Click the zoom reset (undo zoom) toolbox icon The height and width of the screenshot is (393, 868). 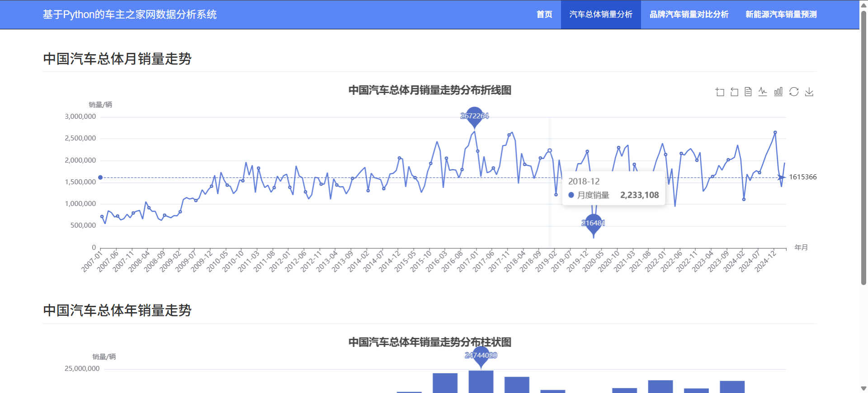coord(734,92)
